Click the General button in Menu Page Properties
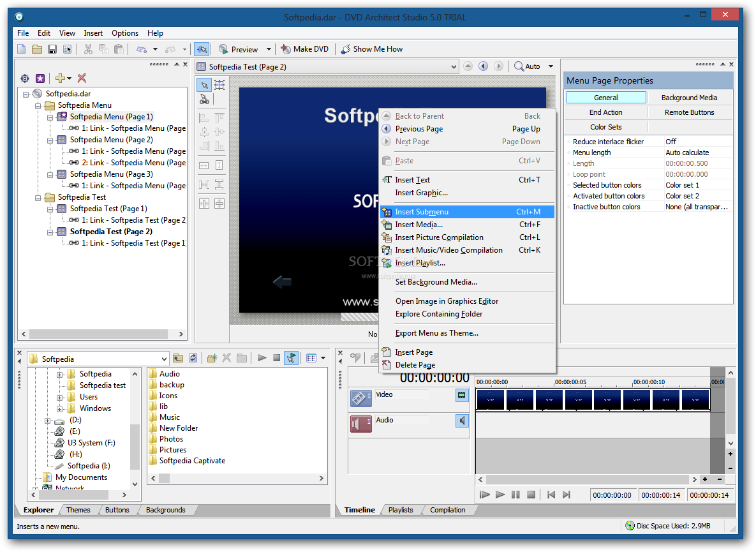The height and width of the screenshot is (552, 756). tap(606, 98)
